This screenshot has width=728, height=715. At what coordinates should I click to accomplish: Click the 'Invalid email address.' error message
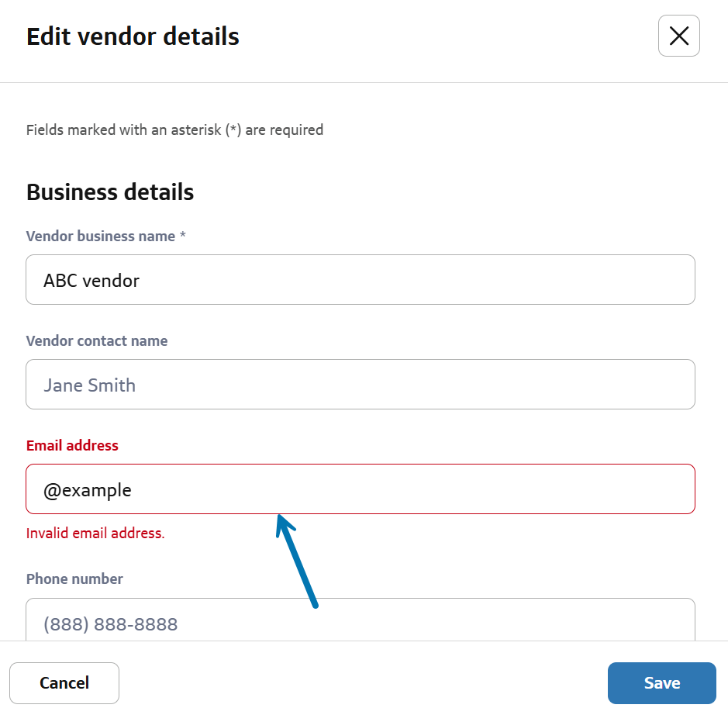pyautogui.click(x=95, y=534)
